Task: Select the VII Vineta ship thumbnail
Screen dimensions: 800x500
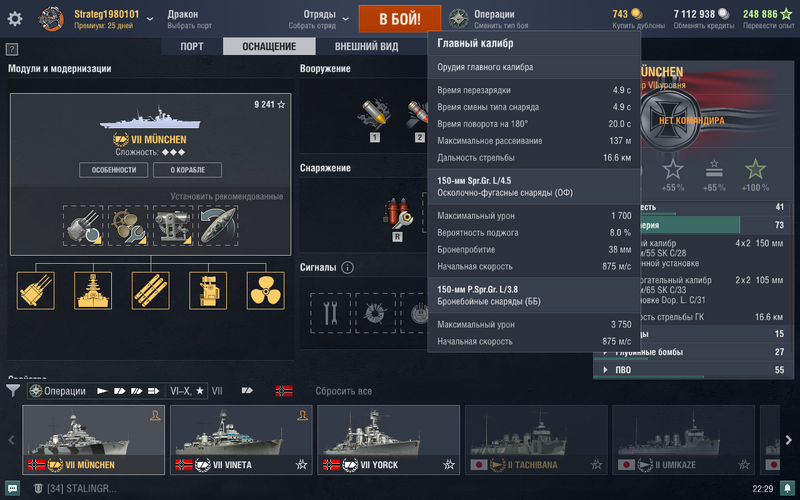Action: pyautogui.click(x=241, y=440)
